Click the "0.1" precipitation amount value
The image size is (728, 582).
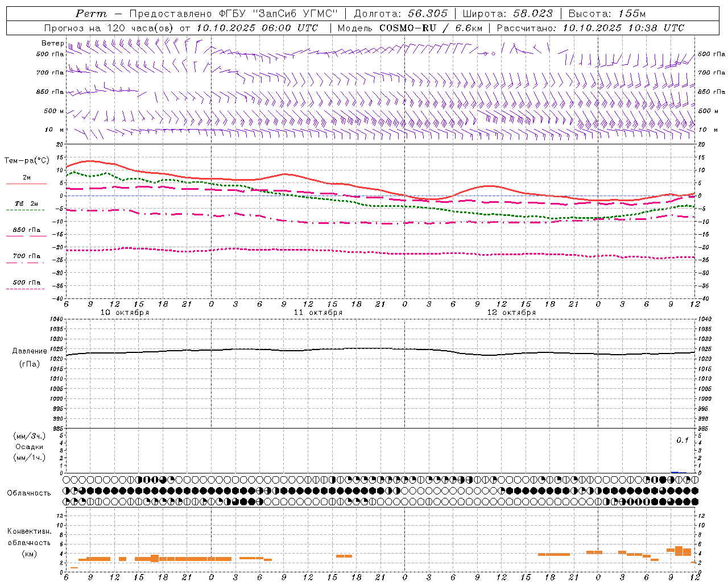click(682, 440)
